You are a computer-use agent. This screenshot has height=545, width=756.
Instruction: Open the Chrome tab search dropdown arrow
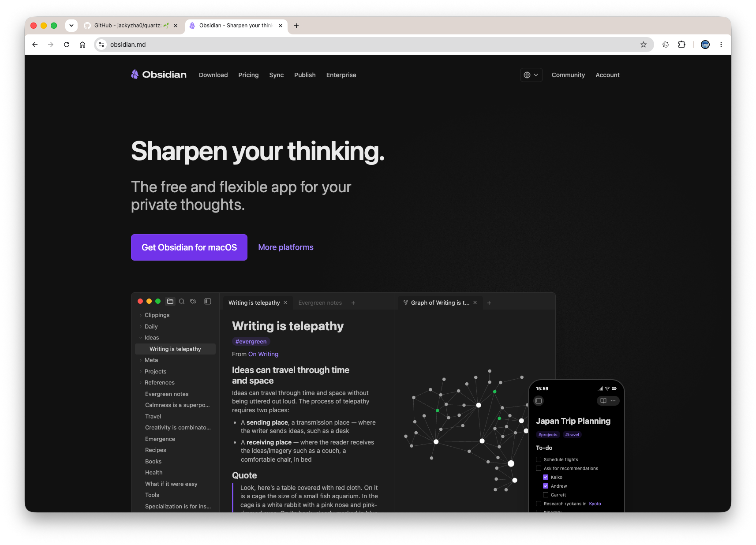[71, 26]
